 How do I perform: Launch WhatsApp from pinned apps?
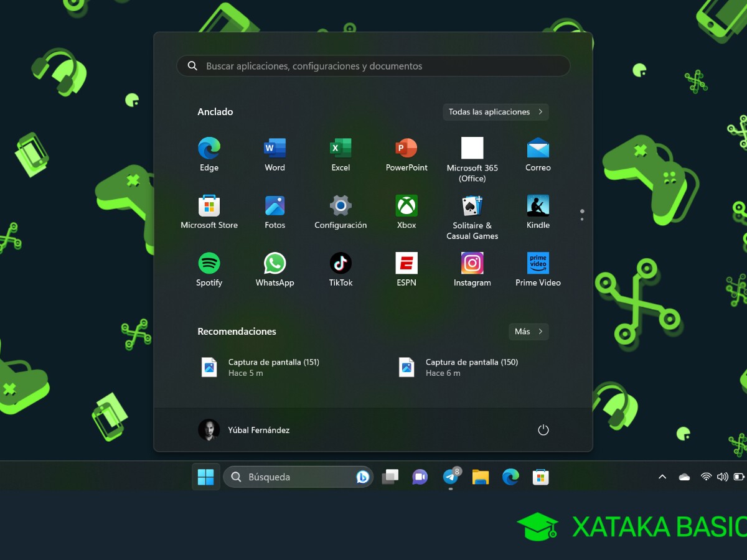275,264
